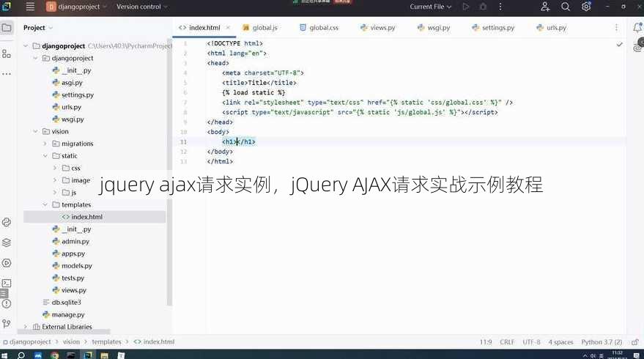The width and height of the screenshot is (644, 359).
Task: Toggle the read-only lock icon in status bar
Action: point(635,341)
